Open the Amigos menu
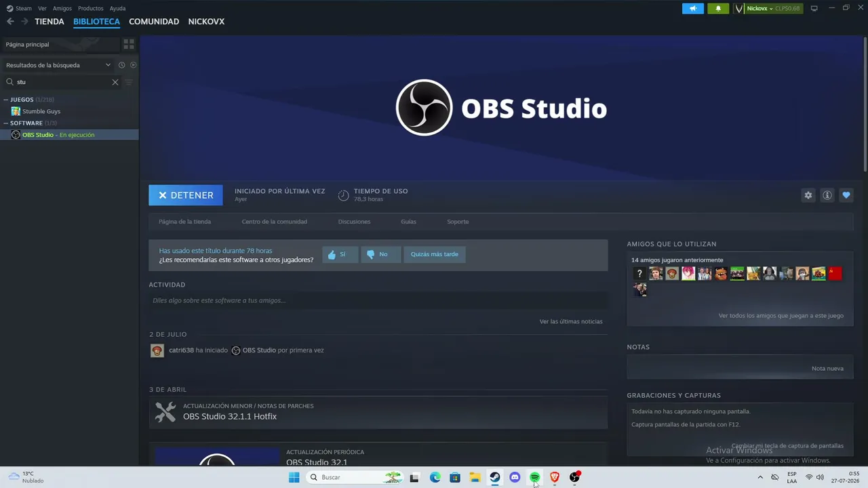 coord(62,9)
